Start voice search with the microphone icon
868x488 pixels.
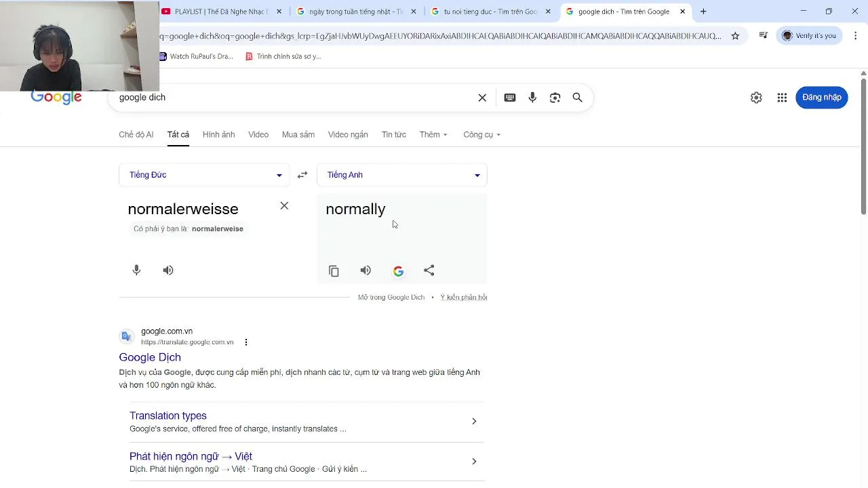(x=532, y=98)
